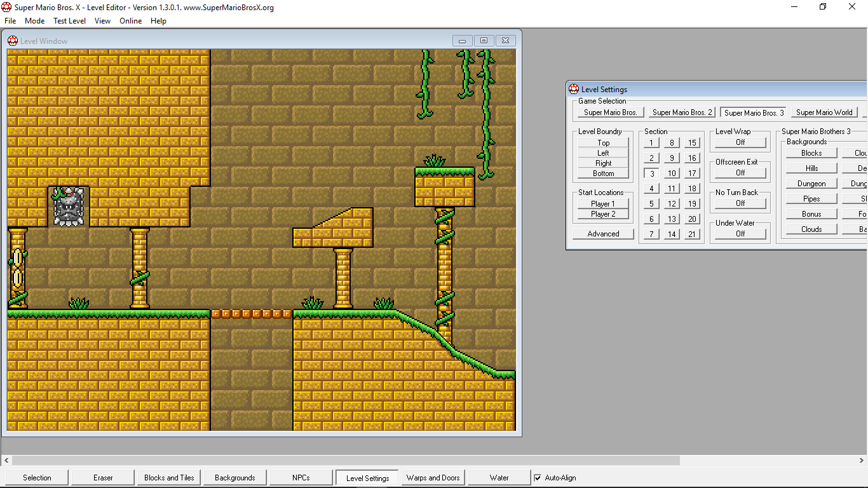
Task: Choose the Clouds background
Action: (811, 229)
